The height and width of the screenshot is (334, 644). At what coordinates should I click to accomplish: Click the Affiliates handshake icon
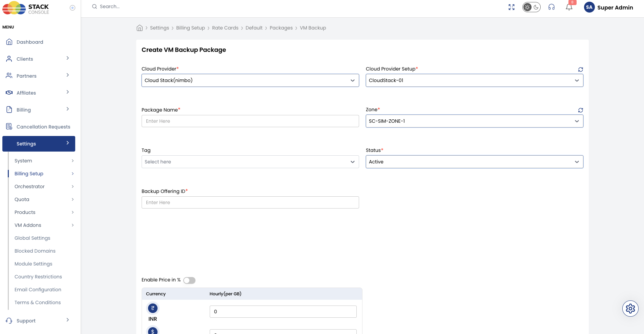(9, 93)
